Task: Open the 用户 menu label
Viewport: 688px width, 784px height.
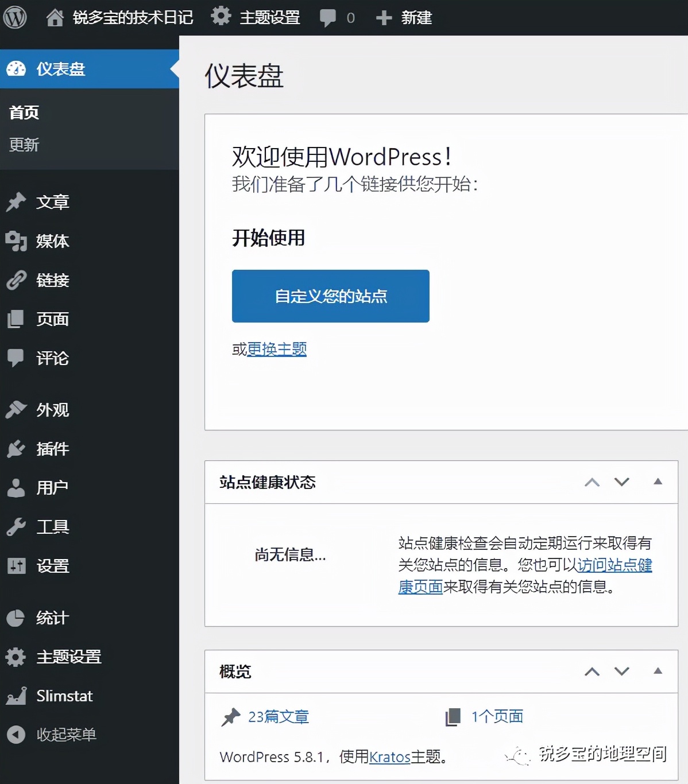Action: [x=53, y=488]
